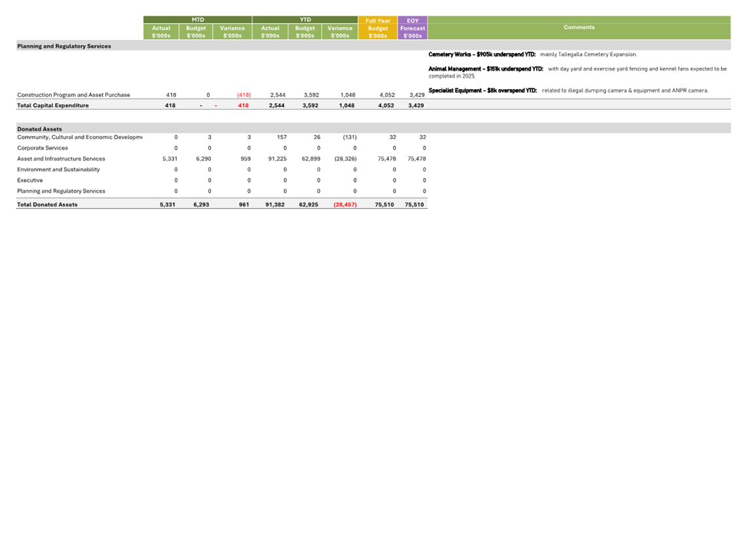Click the Comments column header
The width and height of the screenshot is (756, 534).
pos(579,27)
